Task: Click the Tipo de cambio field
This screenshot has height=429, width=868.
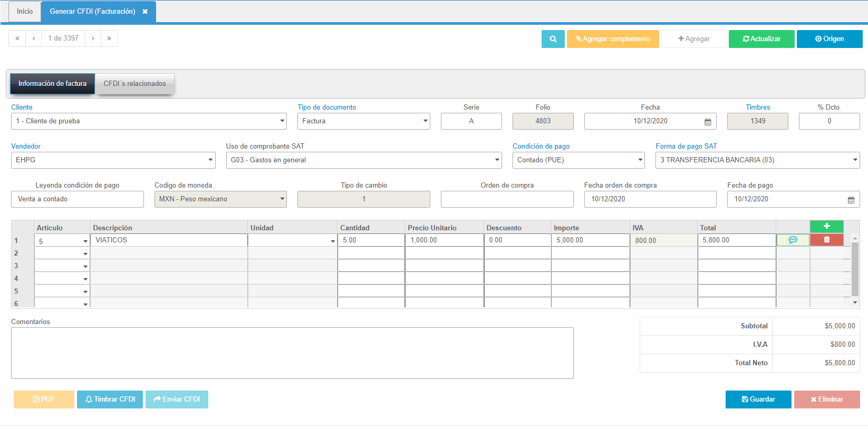Action: (364, 199)
